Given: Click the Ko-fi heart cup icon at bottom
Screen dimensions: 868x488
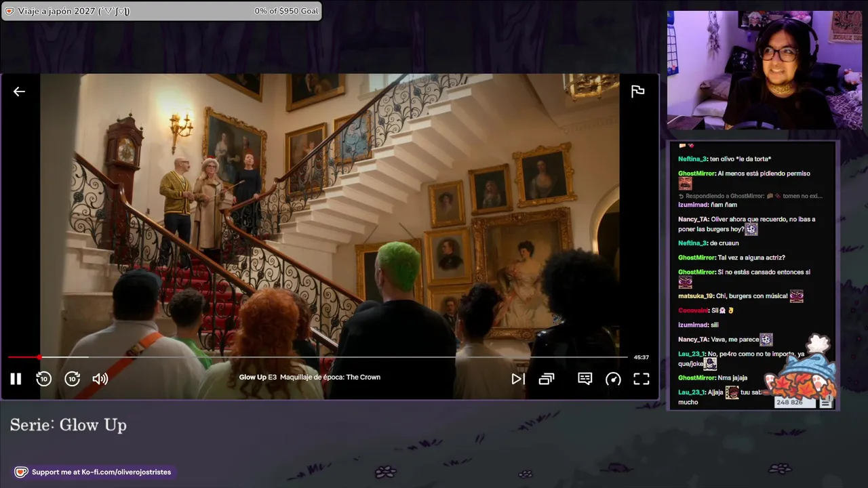Looking at the screenshot, I should tap(21, 472).
